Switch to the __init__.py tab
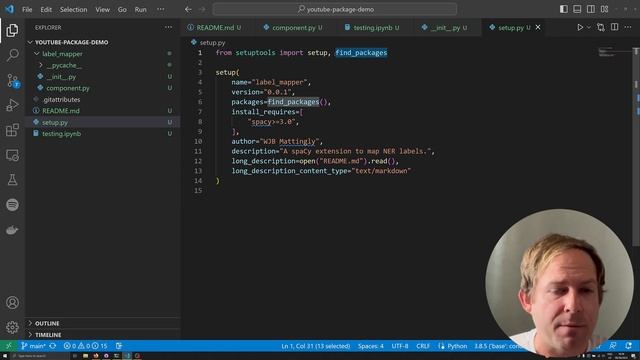The width and height of the screenshot is (640, 360). [445, 27]
